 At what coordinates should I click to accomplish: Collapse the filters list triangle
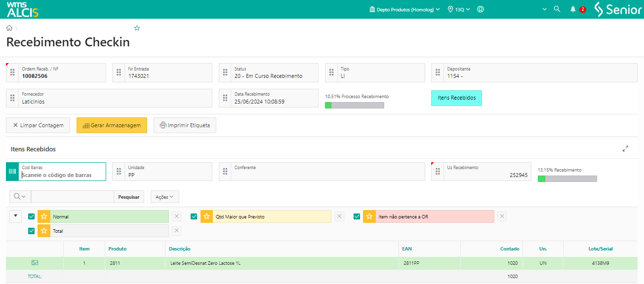[x=16, y=216]
